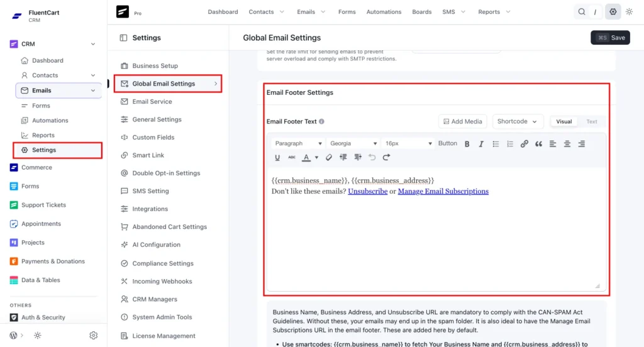This screenshot has height=347, width=644.
Task: Switch editor to Visual tab
Action: (x=563, y=121)
